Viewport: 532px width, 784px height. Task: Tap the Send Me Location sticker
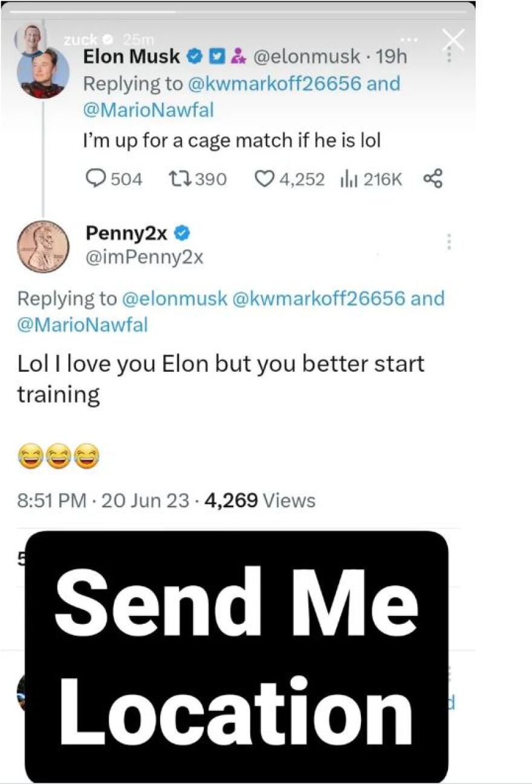[236, 656]
